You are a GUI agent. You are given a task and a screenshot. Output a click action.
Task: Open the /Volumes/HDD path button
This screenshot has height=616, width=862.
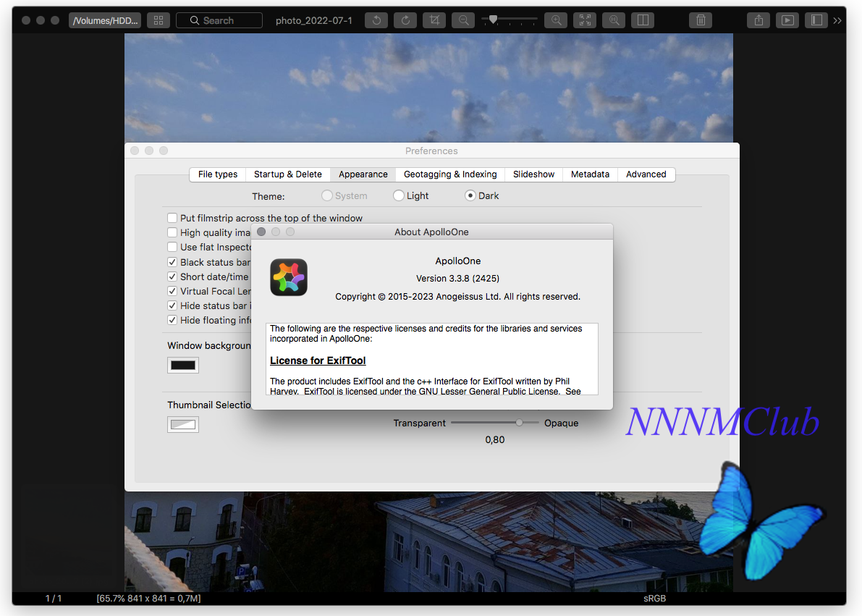click(105, 20)
